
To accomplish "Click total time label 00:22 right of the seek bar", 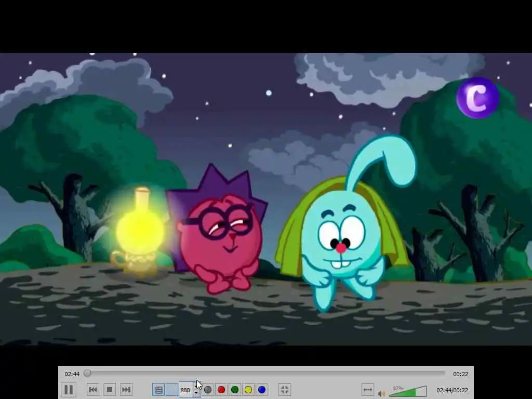I will (460, 374).
